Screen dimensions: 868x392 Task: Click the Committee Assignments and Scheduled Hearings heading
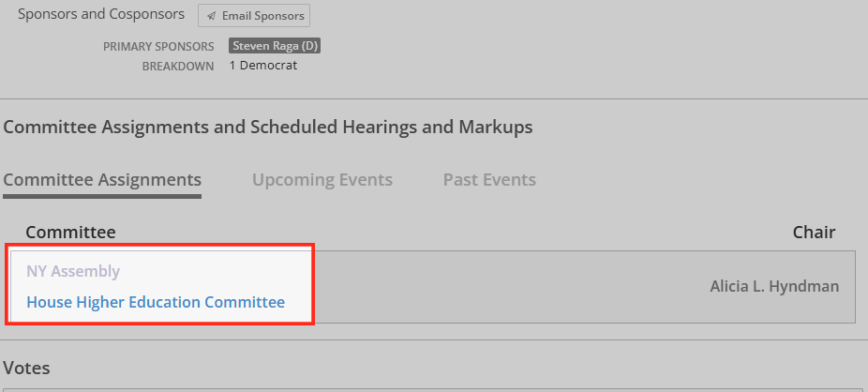[268, 128]
